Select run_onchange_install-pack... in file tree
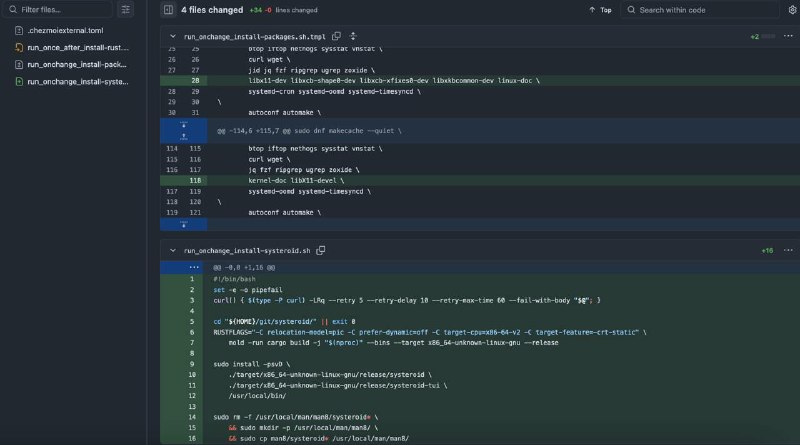Screen dimensions: 800x445 [77, 64]
